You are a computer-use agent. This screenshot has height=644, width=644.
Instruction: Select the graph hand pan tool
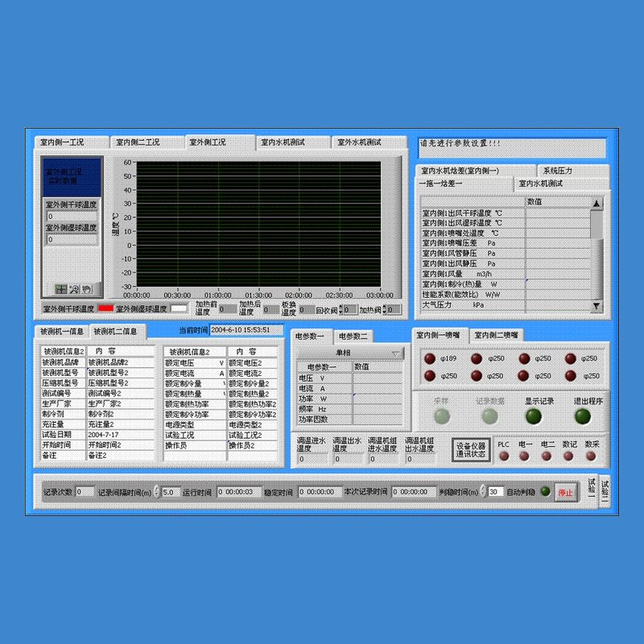point(87,289)
